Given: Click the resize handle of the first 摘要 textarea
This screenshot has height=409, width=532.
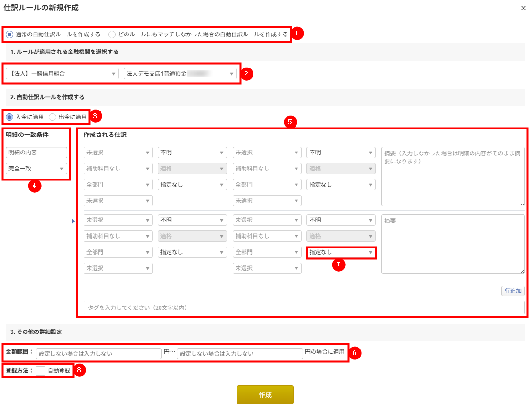Looking at the screenshot, I should point(522,204).
